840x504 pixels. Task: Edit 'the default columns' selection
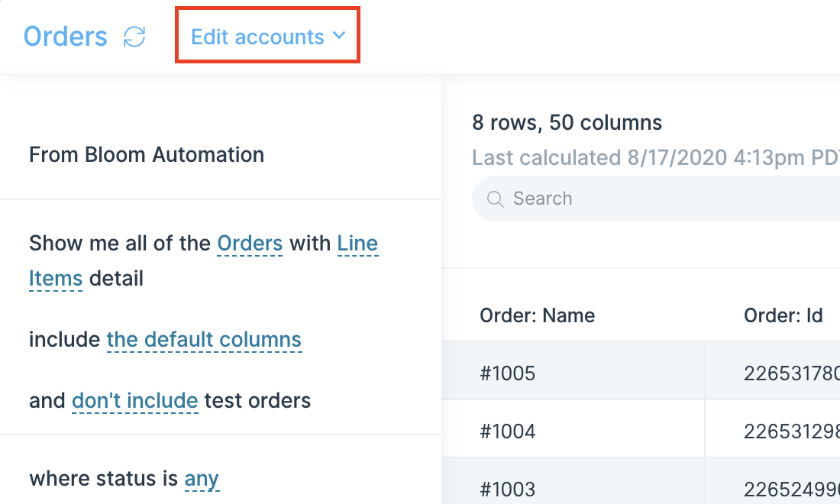click(x=204, y=340)
